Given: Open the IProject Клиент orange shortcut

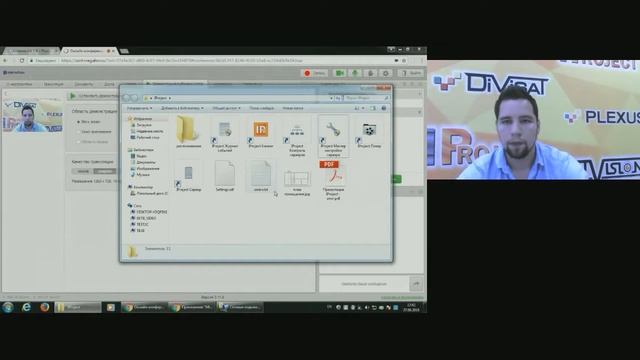Looking at the screenshot, I should [x=261, y=133].
